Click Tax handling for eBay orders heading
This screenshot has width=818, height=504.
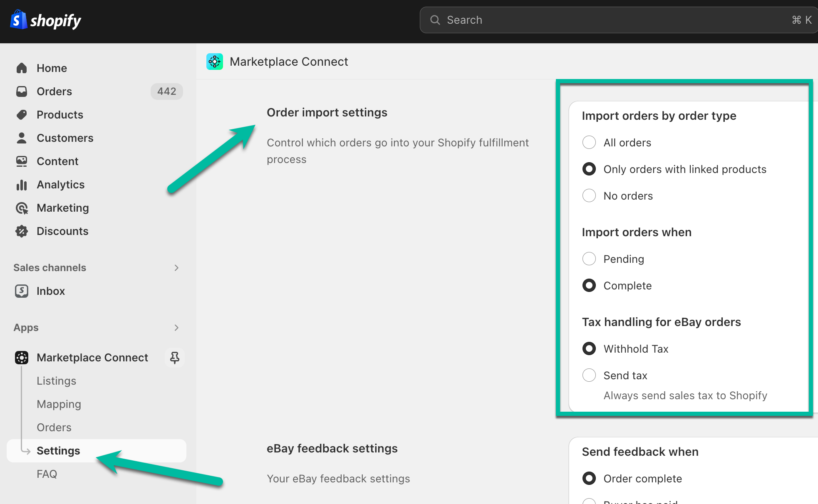point(662,322)
